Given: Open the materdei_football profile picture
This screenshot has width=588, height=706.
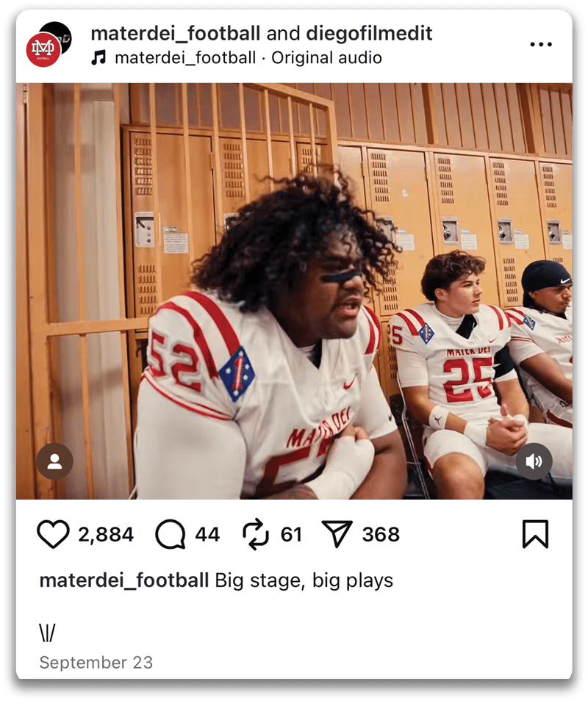Looking at the screenshot, I should click(43, 48).
